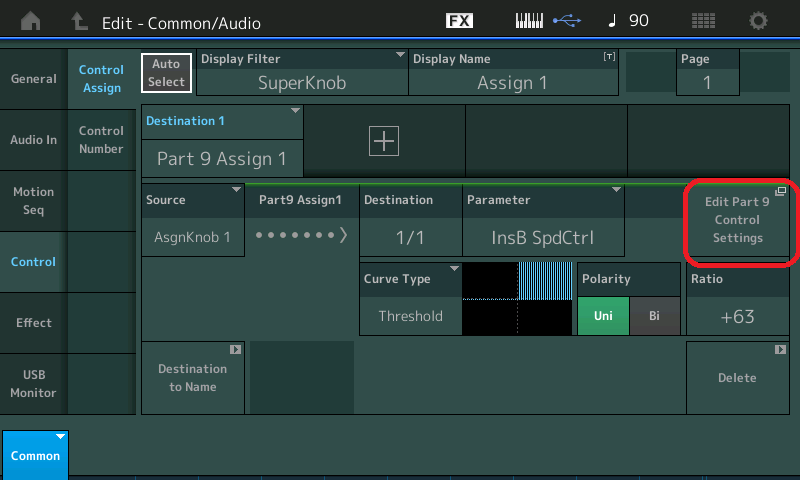The width and height of the screenshot is (800, 480).
Task: Adjust the Ratio +63 value
Action: (x=737, y=316)
